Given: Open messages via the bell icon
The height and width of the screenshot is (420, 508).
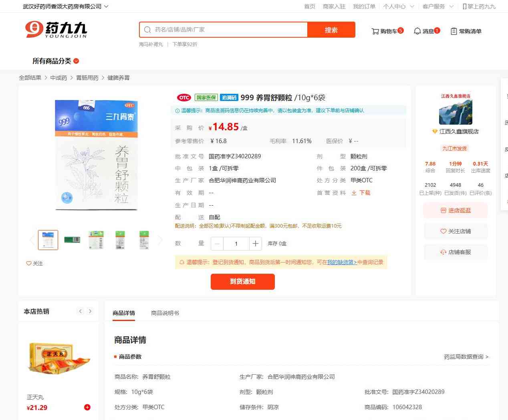Looking at the screenshot, I should [x=417, y=31].
